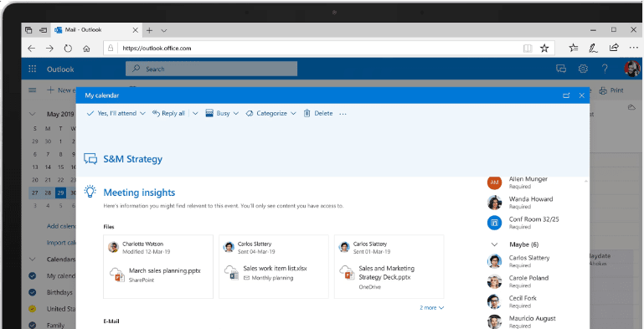Click Reply all button
The width and height of the screenshot is (644, 329).
coord(169,113)
